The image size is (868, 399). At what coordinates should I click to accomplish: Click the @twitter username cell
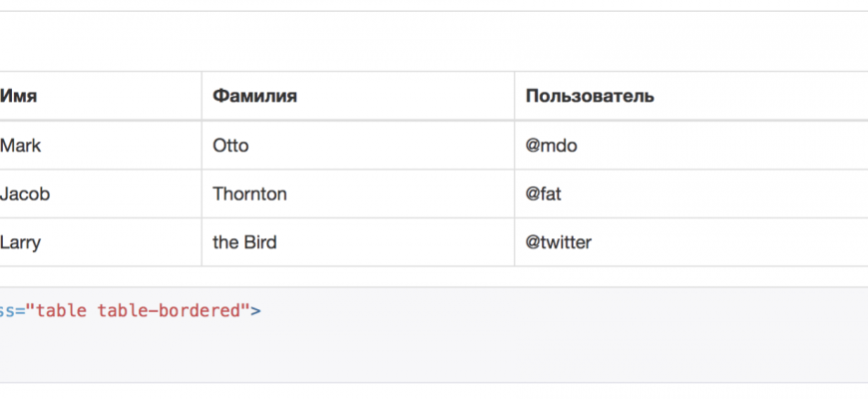(559, 242)
